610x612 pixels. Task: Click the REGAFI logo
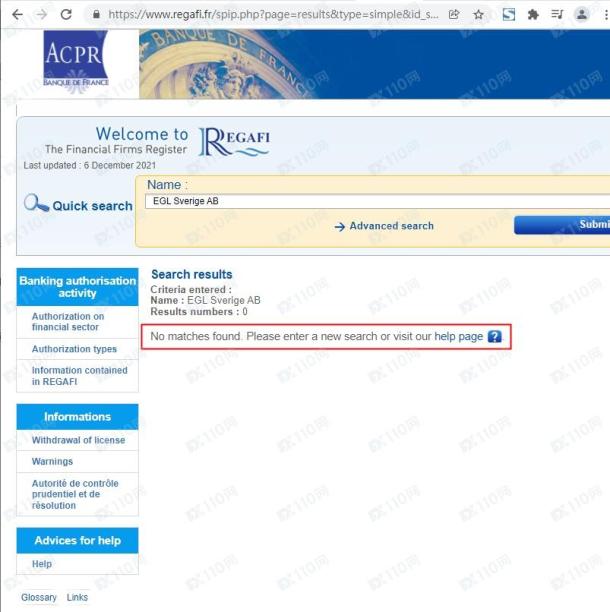235,142
